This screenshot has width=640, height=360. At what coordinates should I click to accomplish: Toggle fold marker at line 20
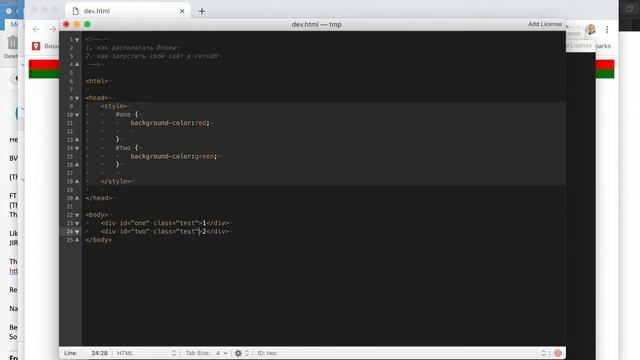click(77, 198)
